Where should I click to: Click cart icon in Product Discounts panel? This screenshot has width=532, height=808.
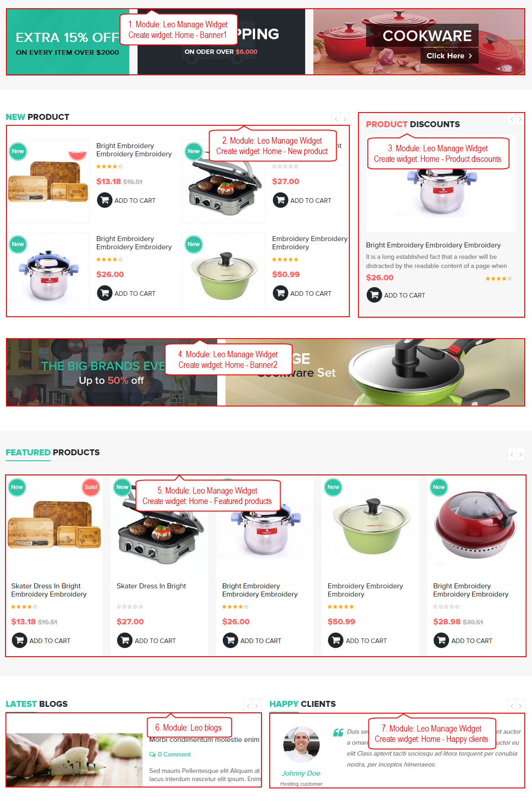[374, 295]
